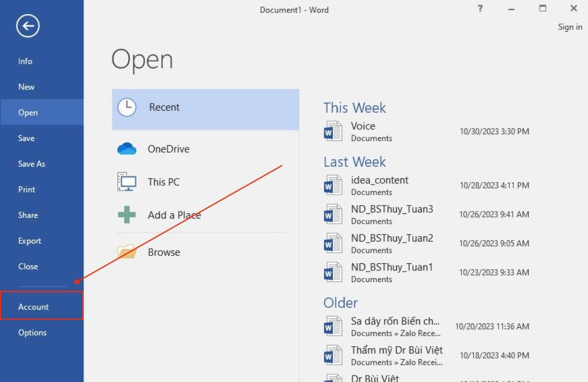Click the OneDrive cloud icon

point(127,149)
